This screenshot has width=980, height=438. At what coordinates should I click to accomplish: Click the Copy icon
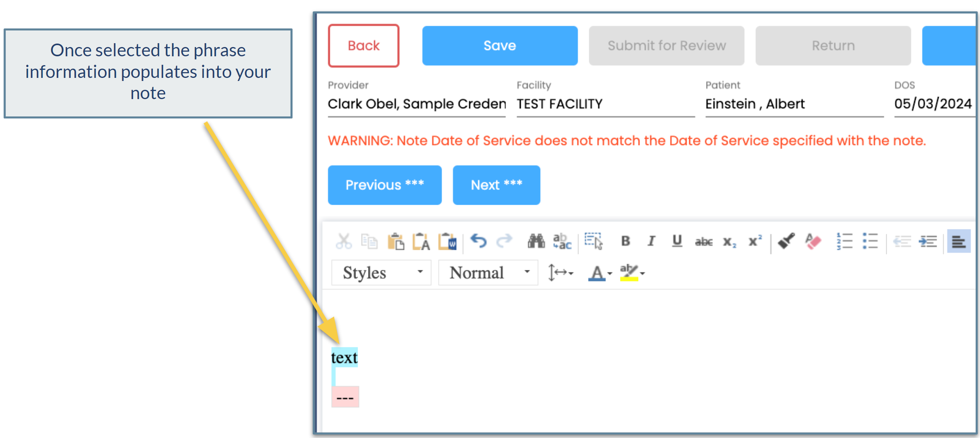pyautogui.click(x=369, y=242)
